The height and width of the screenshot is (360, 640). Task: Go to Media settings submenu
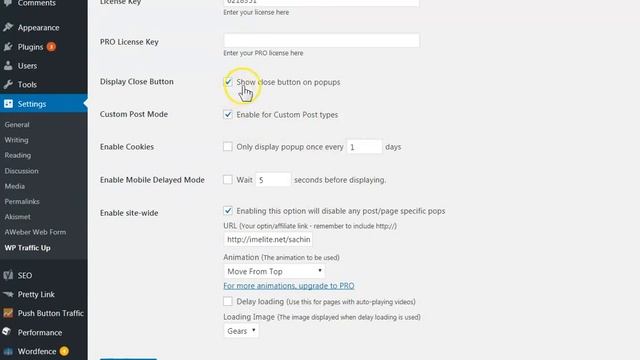(x=15, y=186)
